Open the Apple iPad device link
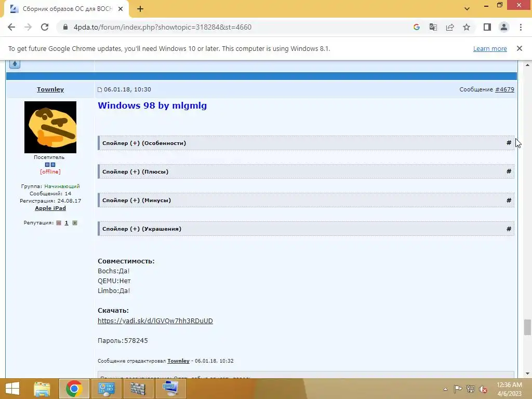Image resolution: width=532 pixels, height=399 pixels. click(x=50, y=208)
